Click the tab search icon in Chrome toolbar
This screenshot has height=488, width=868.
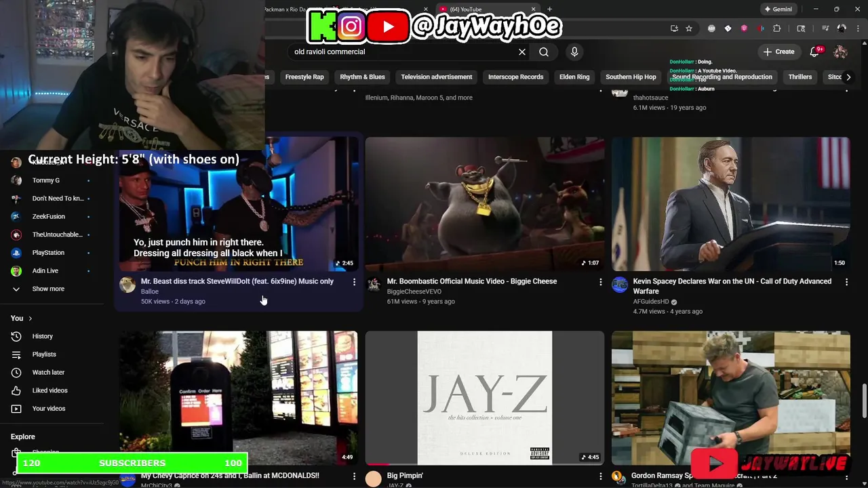tap(801, 28)
